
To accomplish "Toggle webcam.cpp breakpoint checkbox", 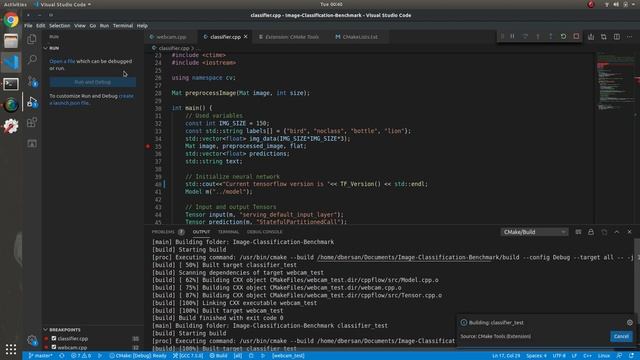I will [54, 347].
